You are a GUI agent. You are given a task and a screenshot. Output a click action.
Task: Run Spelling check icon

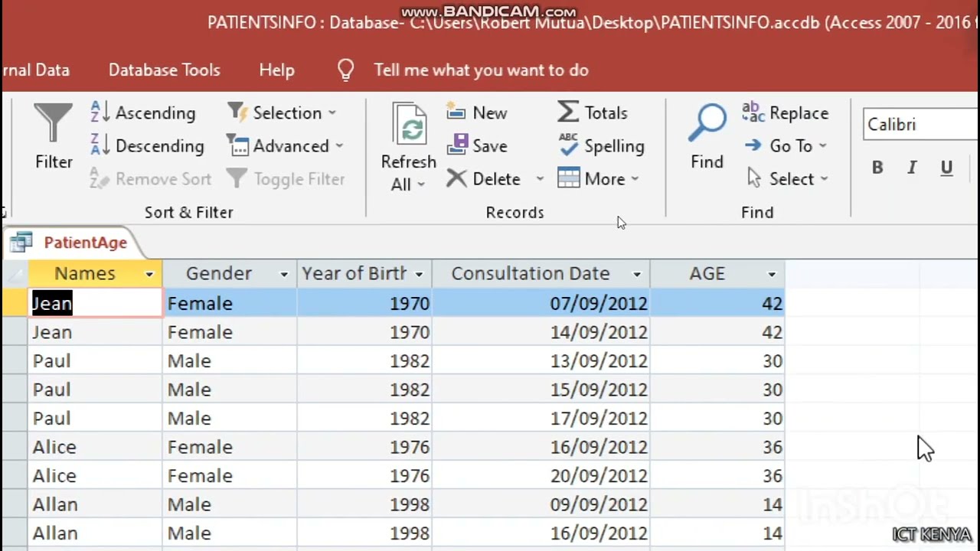point(568,145)
